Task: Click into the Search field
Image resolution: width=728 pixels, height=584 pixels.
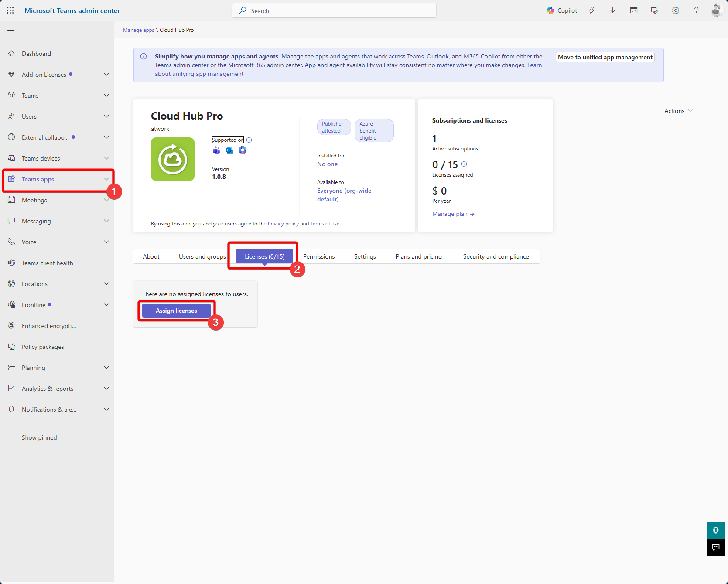Action: click(x=334, y=10)
